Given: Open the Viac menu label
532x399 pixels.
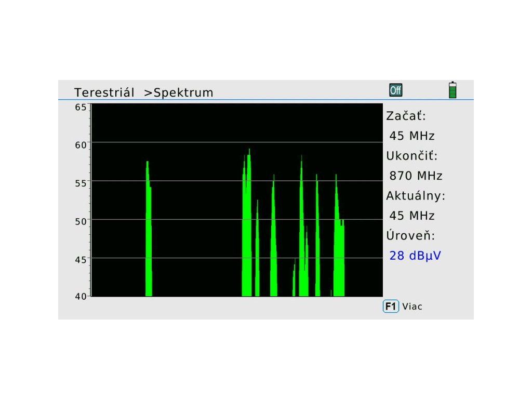Looking at the screenshot, I should (x=412, y=307).
